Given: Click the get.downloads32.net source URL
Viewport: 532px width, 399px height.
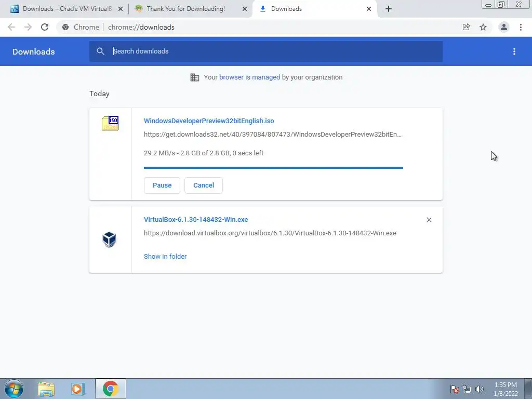Looking at the screenshot, I should (x=272, y=135).
